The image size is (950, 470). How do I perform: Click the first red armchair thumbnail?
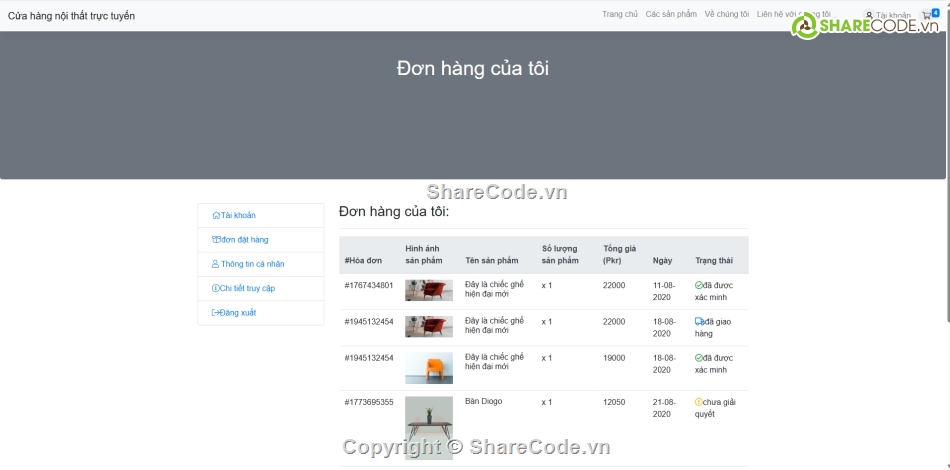click(428, 290)
